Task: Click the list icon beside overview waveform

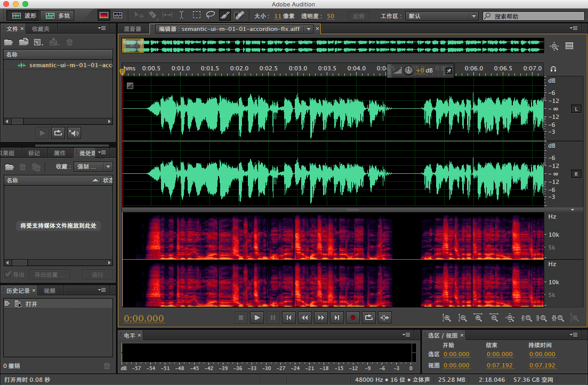Action: tap(569, 46)
